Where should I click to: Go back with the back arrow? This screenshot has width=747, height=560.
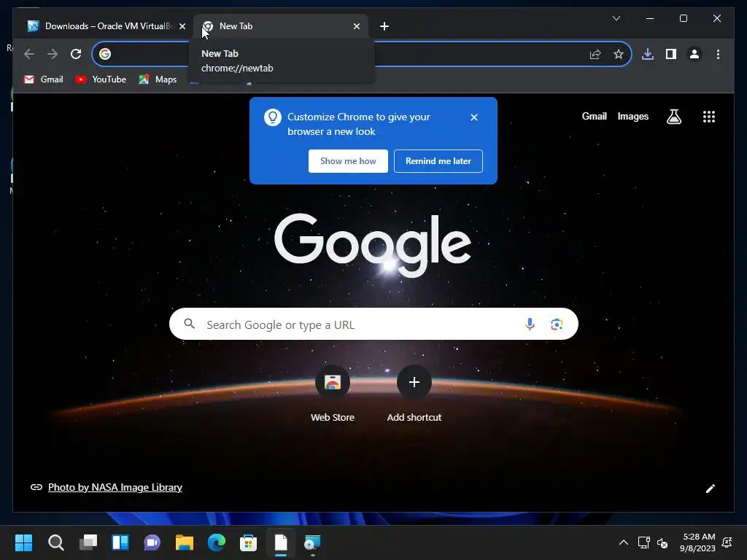pos(29,54)
